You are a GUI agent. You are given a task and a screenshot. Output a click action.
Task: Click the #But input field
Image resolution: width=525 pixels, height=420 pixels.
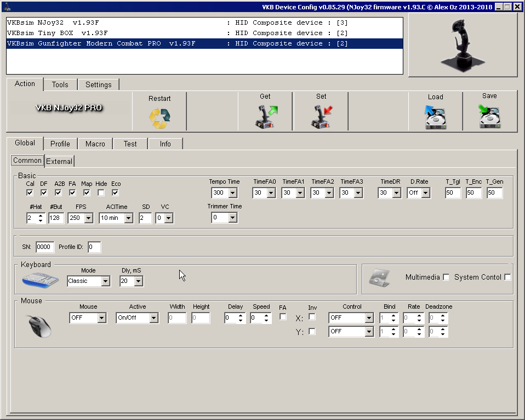click(x=56, y=218)
